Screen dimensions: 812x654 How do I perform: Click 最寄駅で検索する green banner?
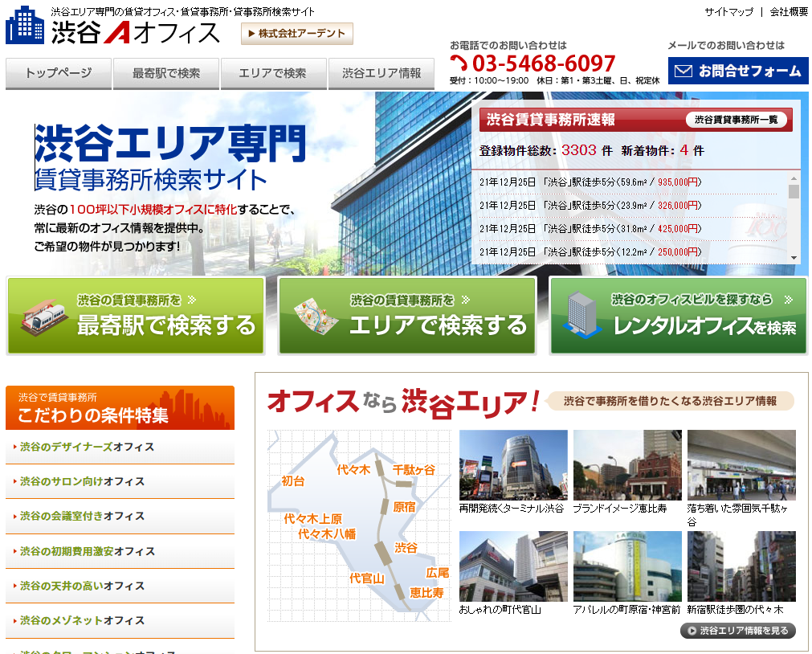[136, 316]
